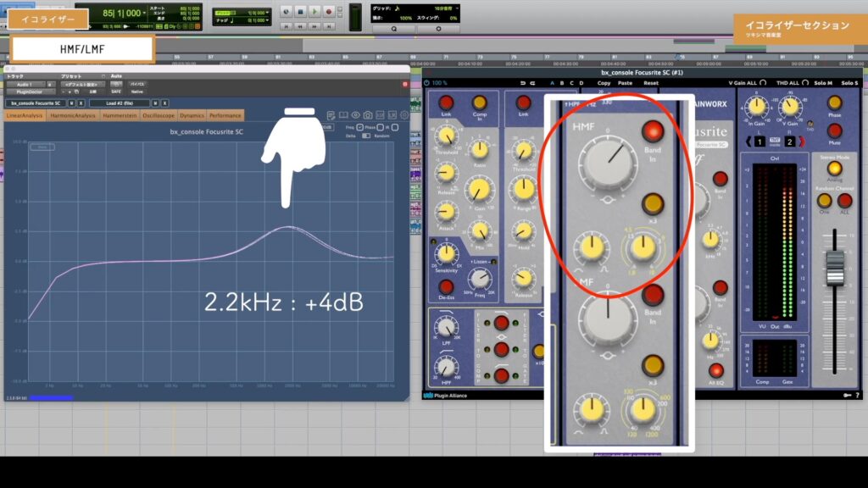Screen dimensions: 868x488
Task: Click the zoom magnifier below the grid display
Action: 394,29
